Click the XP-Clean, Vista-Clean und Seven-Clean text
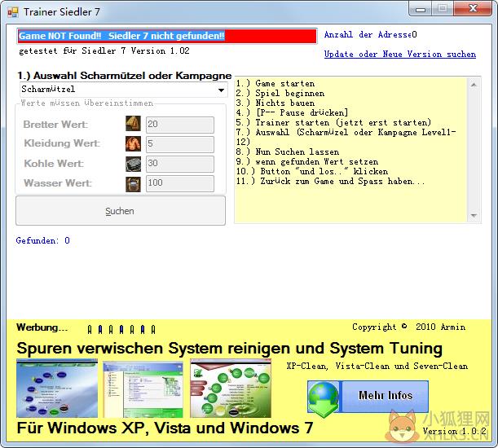498x448 pixels. (377, 366)
